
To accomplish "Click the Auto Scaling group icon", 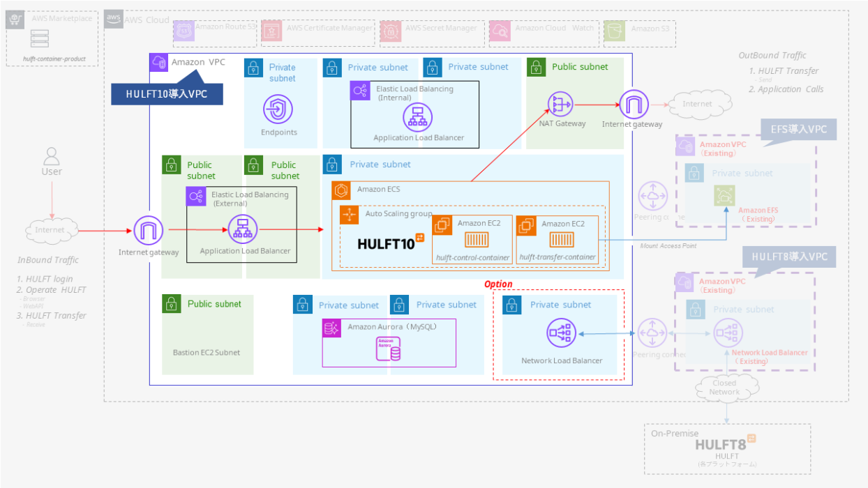I will 350,215.
